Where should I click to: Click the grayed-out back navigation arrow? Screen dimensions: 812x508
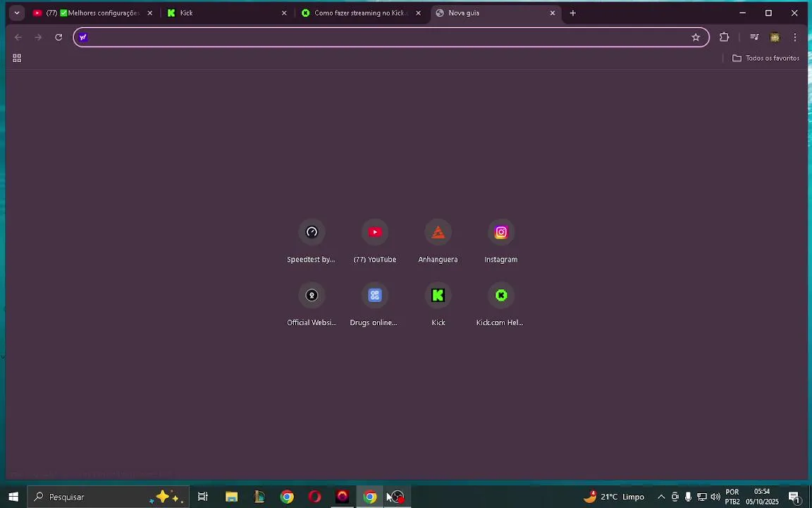coord(18,37)
